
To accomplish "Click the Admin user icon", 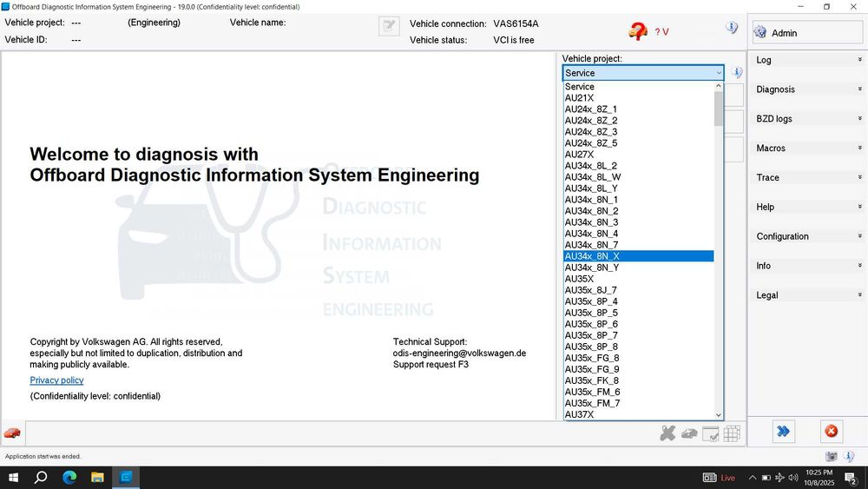I will click(x=760, y=33).
